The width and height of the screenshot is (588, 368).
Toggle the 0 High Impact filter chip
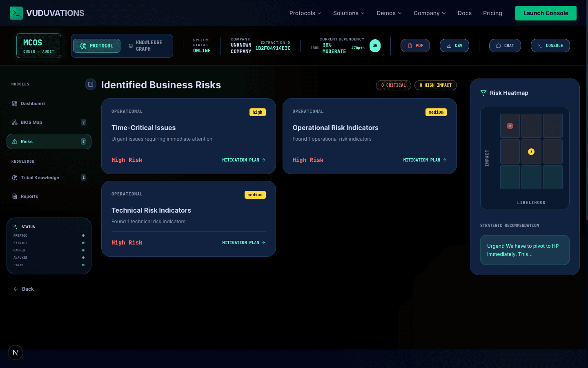click(436, 85)
